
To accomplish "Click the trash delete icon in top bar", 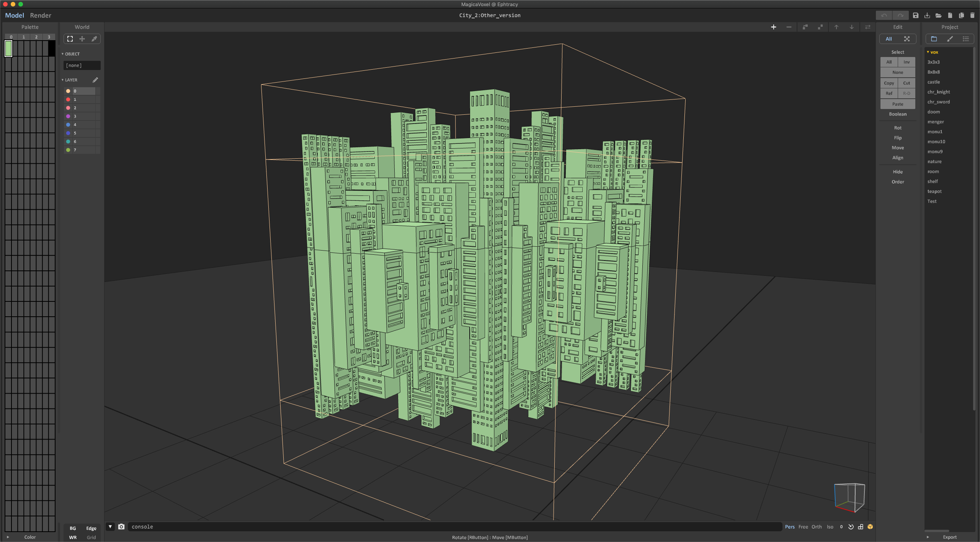I will (x=972, y=15).
